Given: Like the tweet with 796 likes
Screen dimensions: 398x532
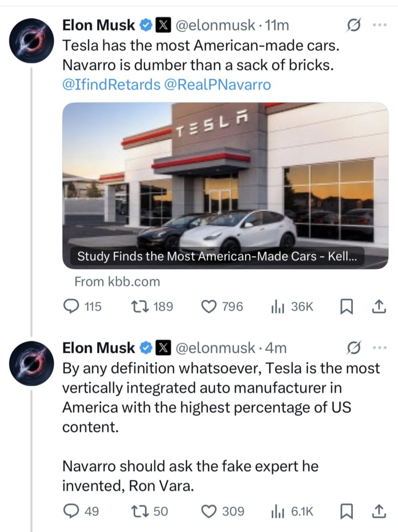Looking at the screenshot, I should click(x=209, y=307).
